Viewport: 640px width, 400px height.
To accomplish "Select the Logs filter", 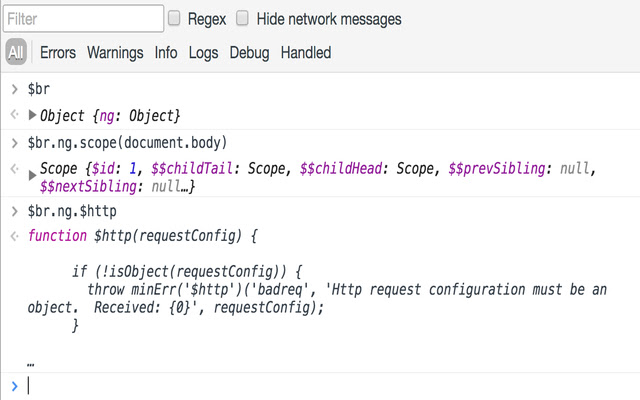I will point(203,53).
